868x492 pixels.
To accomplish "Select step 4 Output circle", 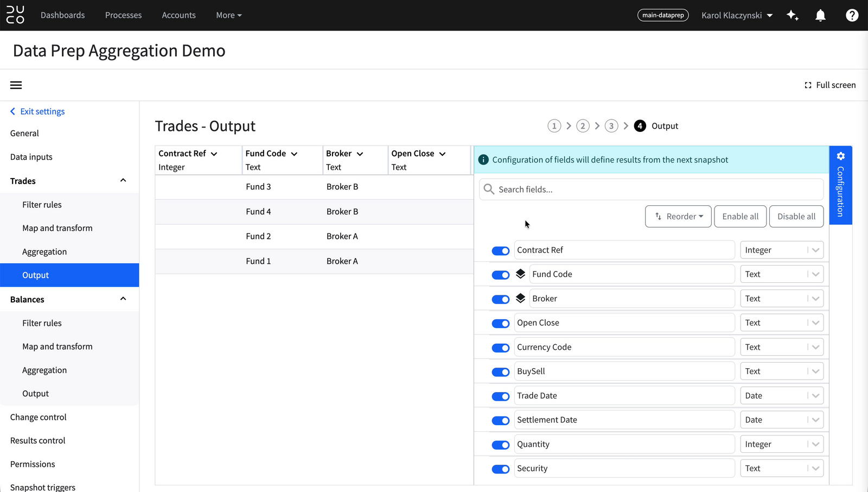I will point(640,126).
